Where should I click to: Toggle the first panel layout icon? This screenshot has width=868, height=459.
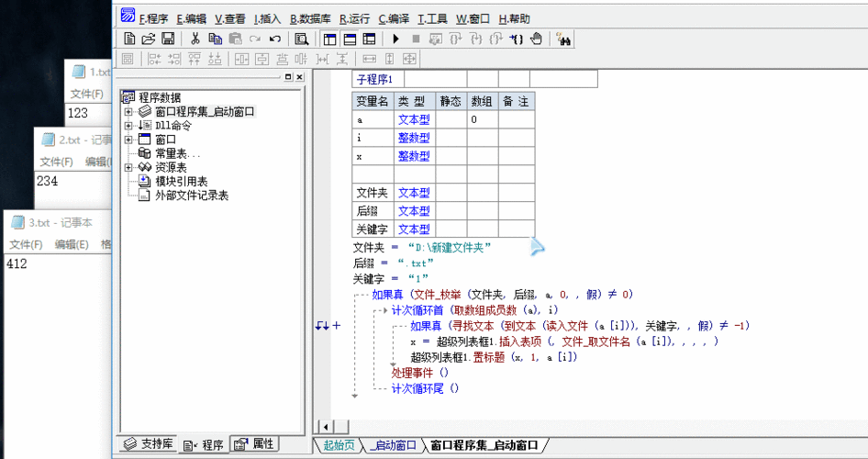[x=330, y=39]
